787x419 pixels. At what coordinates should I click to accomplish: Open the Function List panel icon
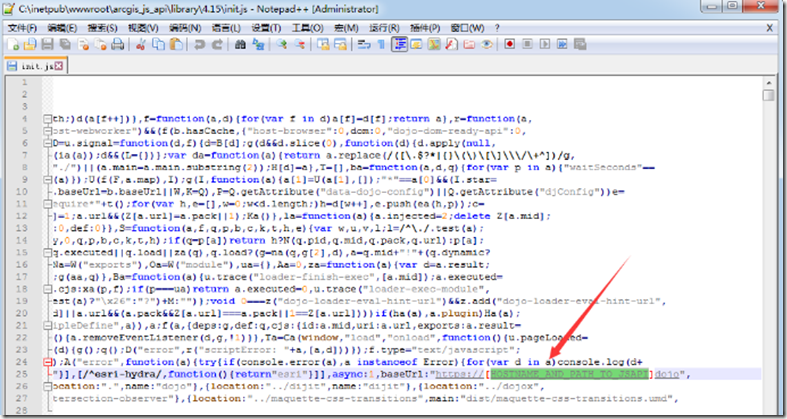[x=451, y=44]
